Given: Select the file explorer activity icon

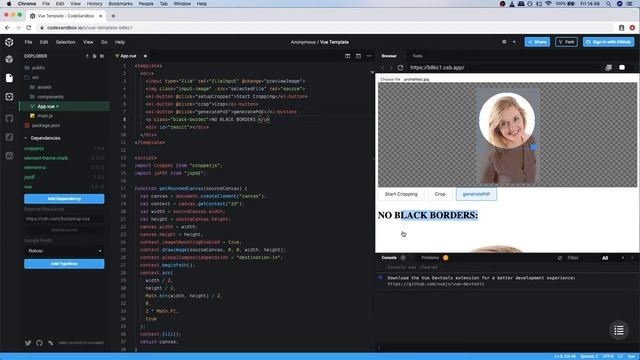Looking at the screenshot, I should click(x=9, y=78).
